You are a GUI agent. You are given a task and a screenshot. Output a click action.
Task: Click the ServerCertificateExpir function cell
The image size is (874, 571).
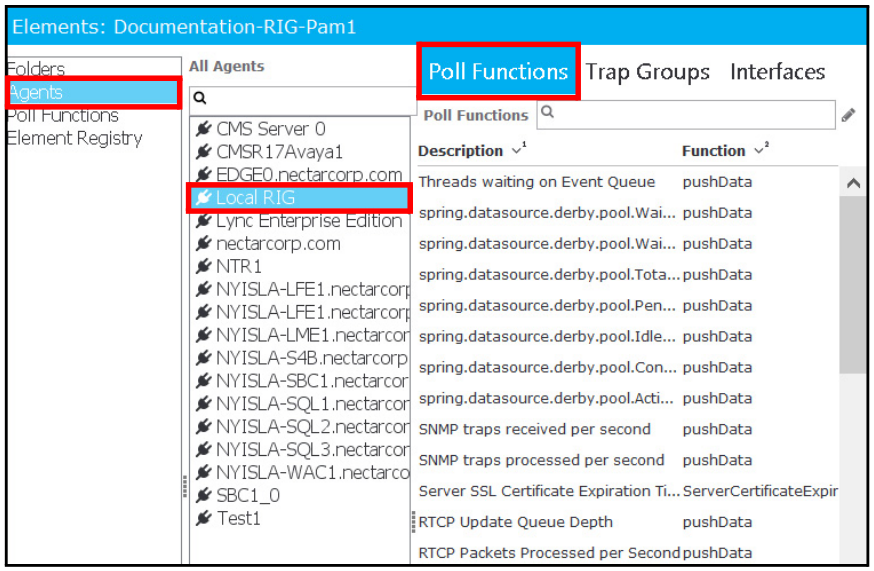point(760,491)
